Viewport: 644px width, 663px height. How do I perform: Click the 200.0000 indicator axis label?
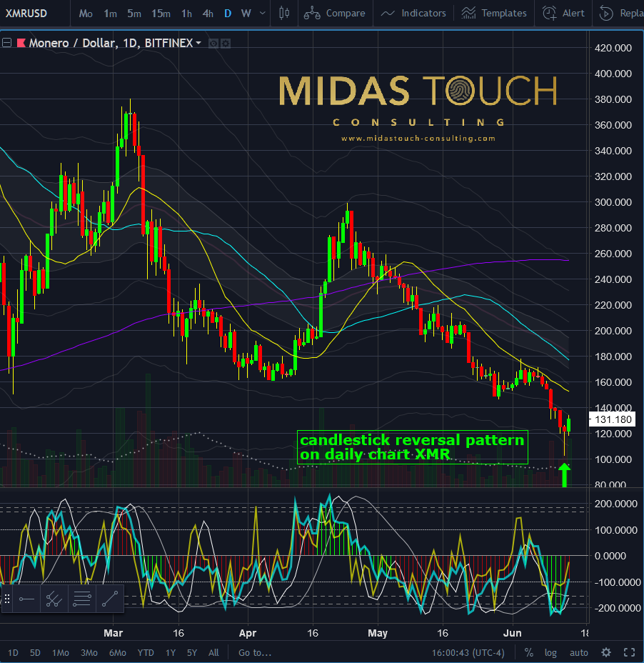pyautogui.click(x=615, y=504)
